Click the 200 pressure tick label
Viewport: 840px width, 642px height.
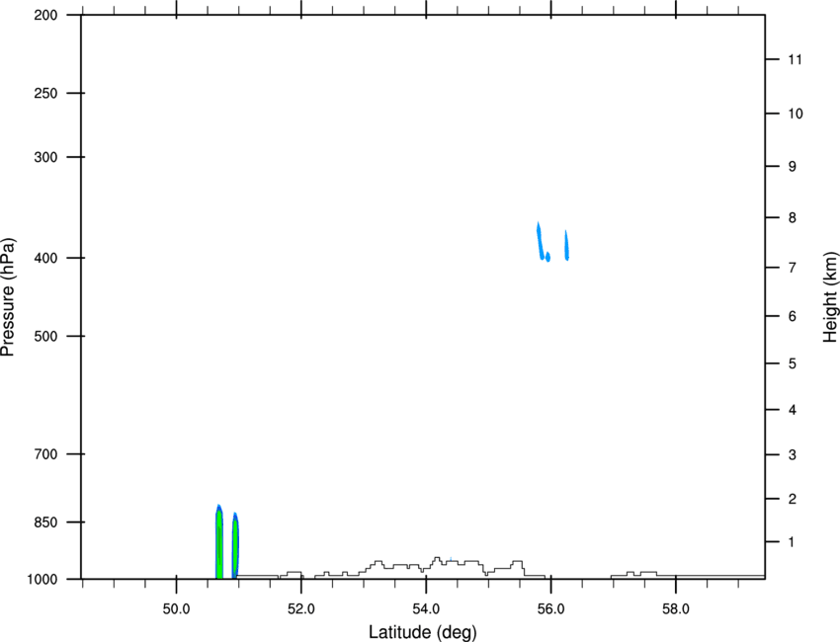point(45,15)
